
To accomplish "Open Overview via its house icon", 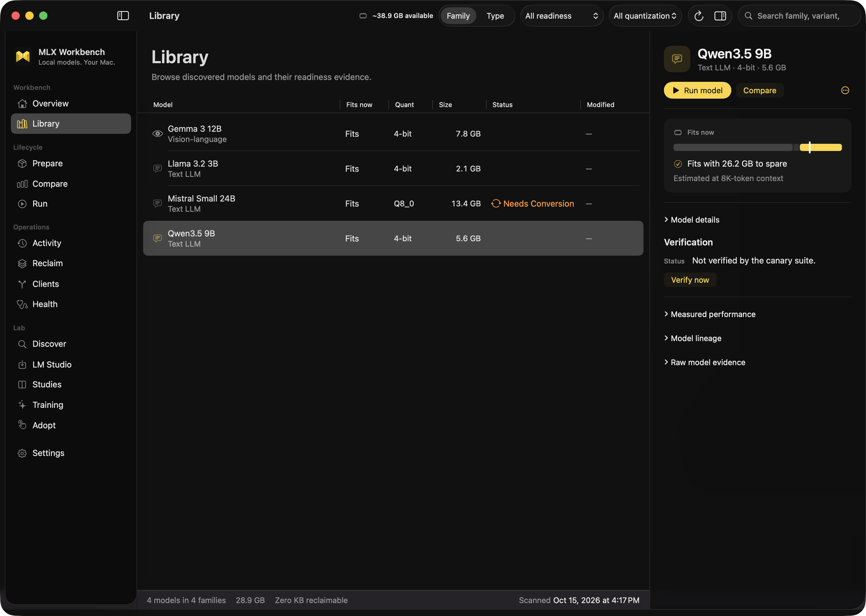I will [x=22, y=103].
